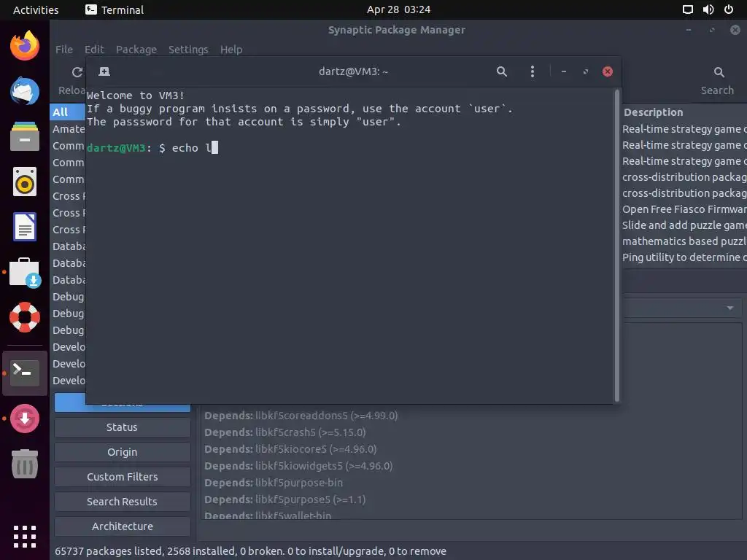This screenshot has height=560, width=747.
Task: Open the File menu in Synaptic
Action: pyautogui.click(x=64, y=50)
